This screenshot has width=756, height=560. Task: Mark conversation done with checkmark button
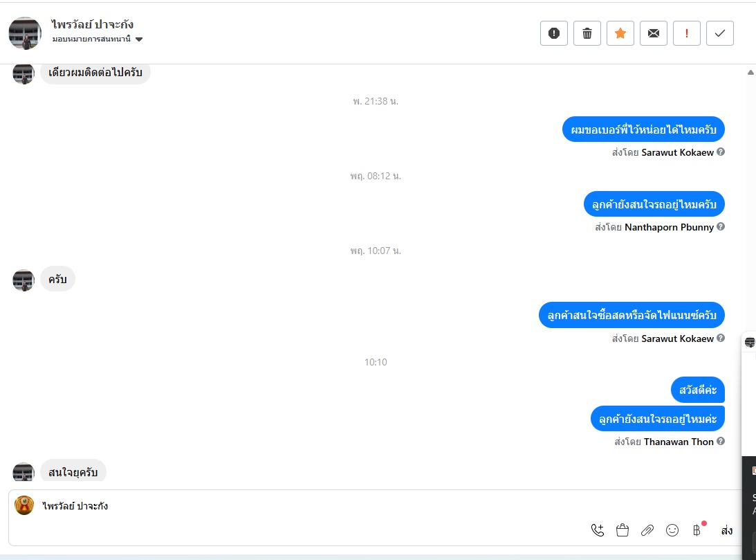pos(720,33)
